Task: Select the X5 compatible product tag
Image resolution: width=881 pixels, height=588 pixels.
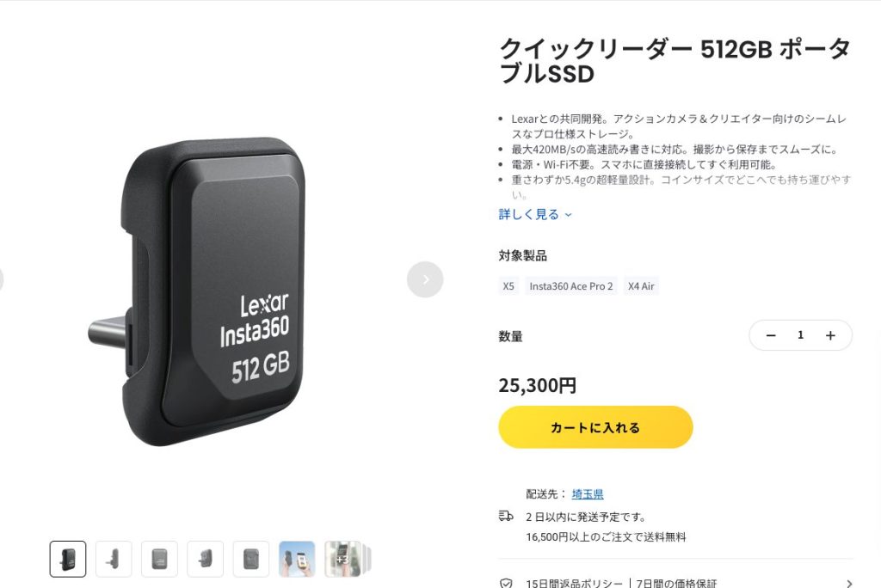Action: pyautogui.click(x=508, y=286)
